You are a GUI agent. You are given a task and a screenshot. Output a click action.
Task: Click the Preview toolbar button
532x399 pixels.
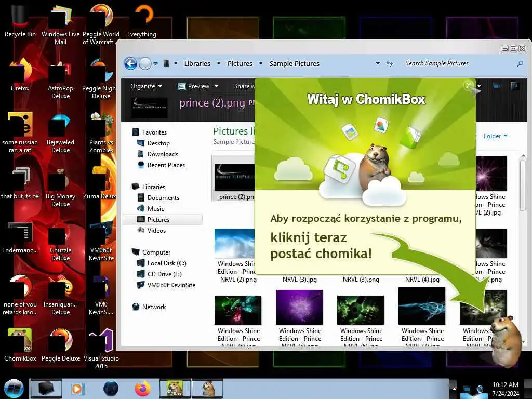pos(194,86)
